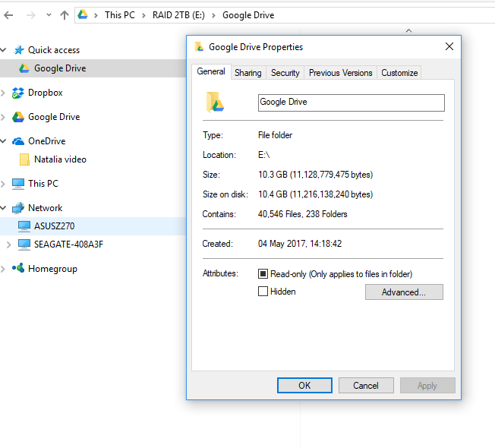Click the size value 10.3 GB text
495x448 pixels.
(x=315, y=175)
